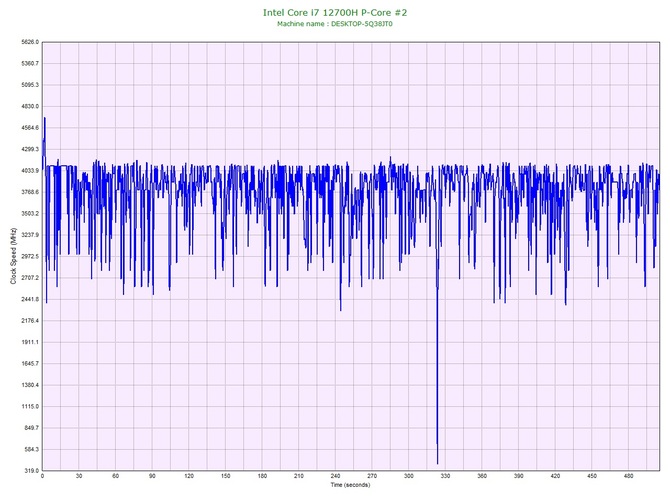Image resolution: width=670 pixels, height=502 pixels.
Task: Click the 2707.2 y-axis value
Action: tap(30, 278)
